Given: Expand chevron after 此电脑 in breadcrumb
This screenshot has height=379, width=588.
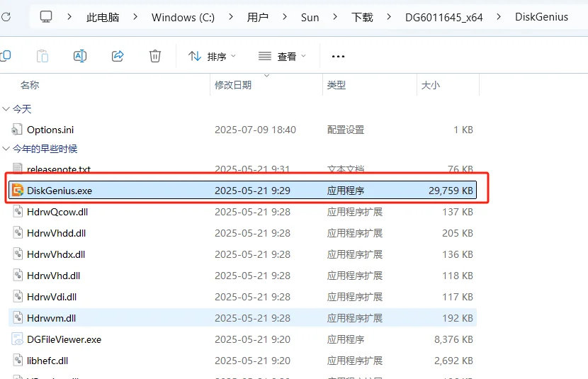Looking at the screenshot, I should (135, 17).
